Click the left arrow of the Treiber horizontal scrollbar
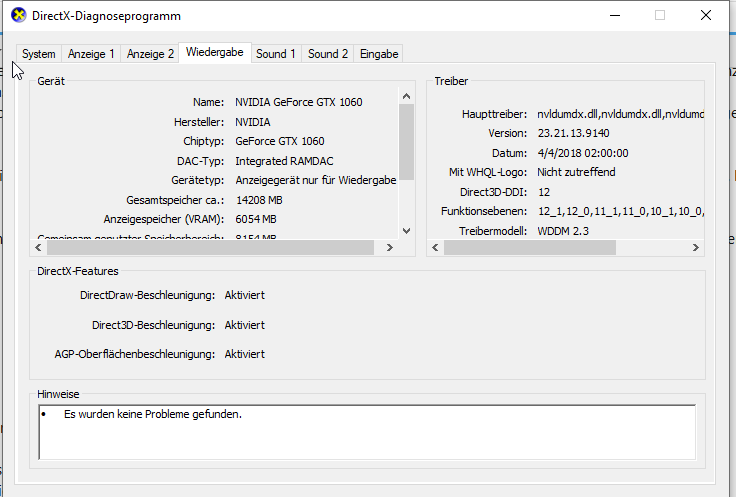This screenshot has width=736, height=497. [435, 247]
